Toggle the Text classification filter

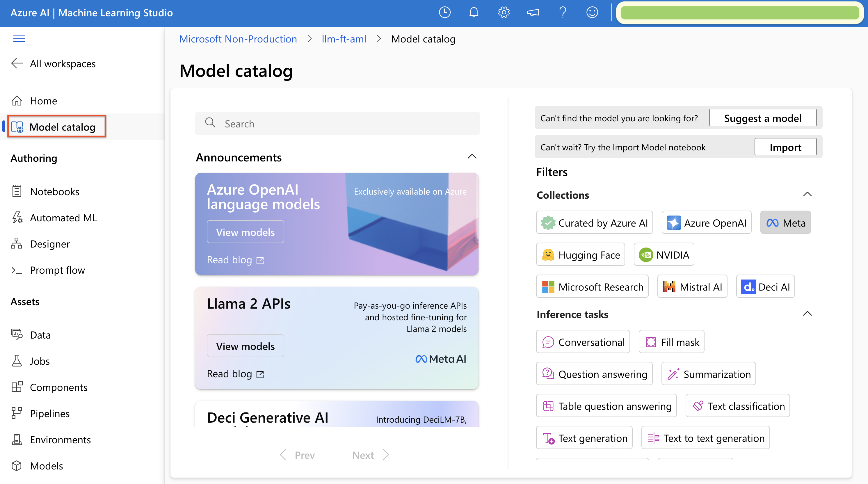(x=738, y=406)
